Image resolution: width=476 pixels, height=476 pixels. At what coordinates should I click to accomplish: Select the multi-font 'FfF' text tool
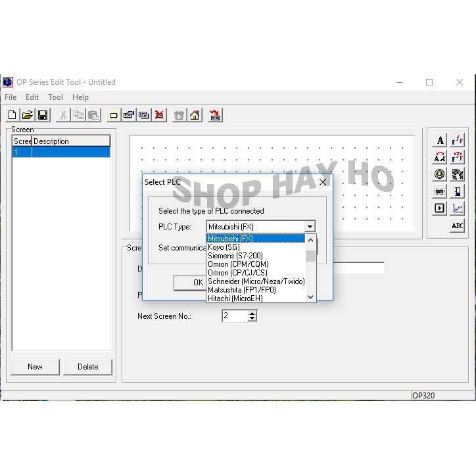coord(457,140)
